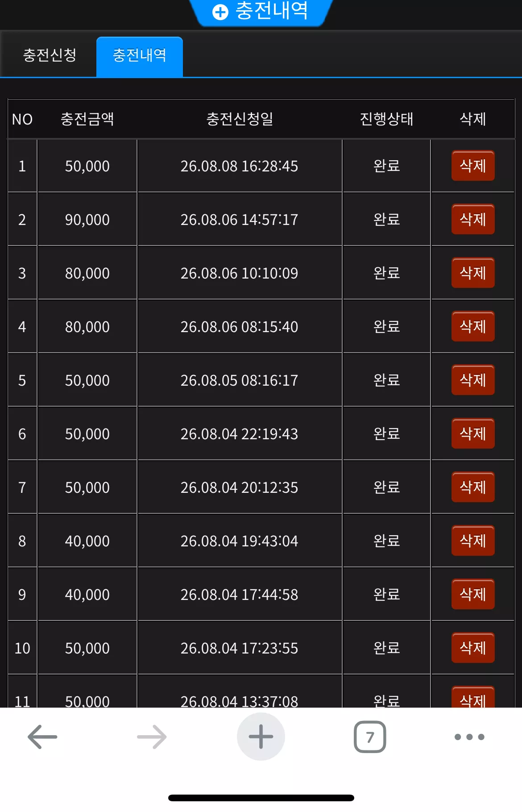Delete row 4 dated 26.08.06 08:15:40

[473, 326]
